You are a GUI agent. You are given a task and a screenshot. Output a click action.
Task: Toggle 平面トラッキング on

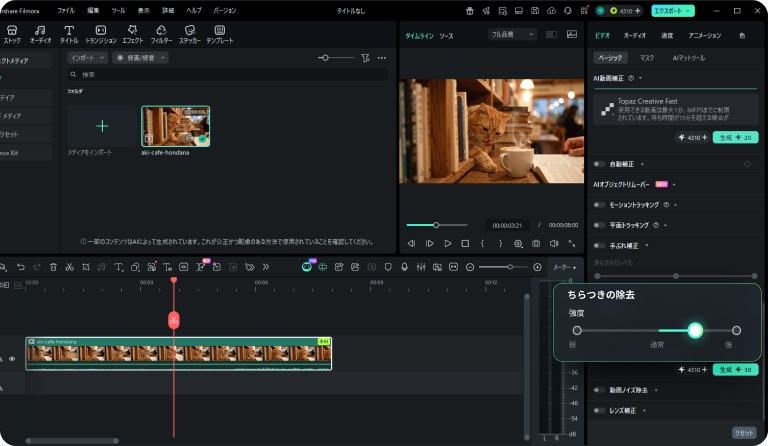coord(599,225)
